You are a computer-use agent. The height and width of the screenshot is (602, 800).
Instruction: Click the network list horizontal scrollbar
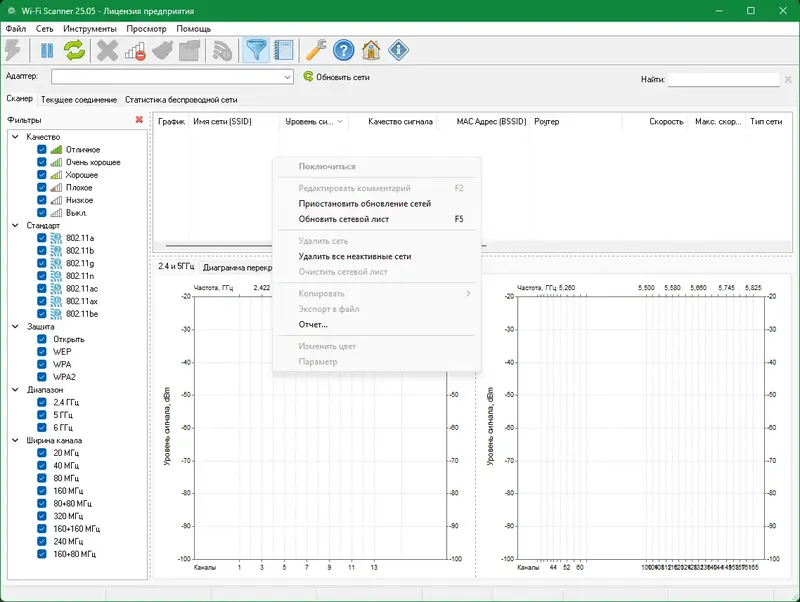click(327, 245)
